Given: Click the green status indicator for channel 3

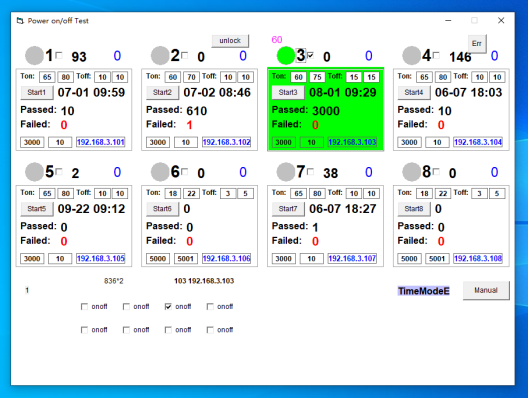Looking at the screenshot, I should point(286,56).
